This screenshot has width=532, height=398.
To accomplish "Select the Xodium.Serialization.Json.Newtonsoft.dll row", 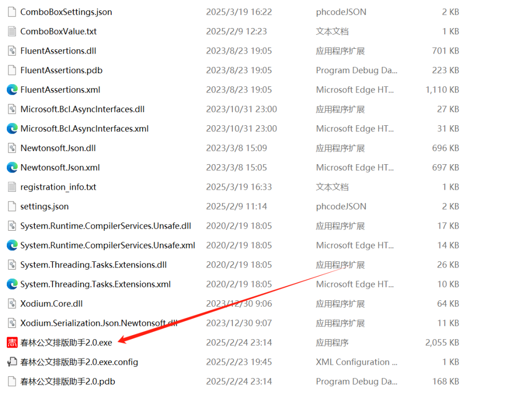I will tap(233, 323).
